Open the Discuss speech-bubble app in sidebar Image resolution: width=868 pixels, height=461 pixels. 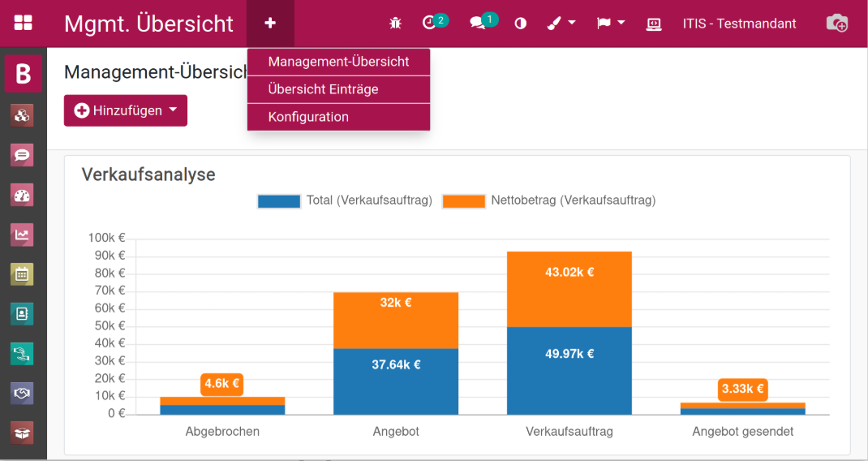(23, 155)
